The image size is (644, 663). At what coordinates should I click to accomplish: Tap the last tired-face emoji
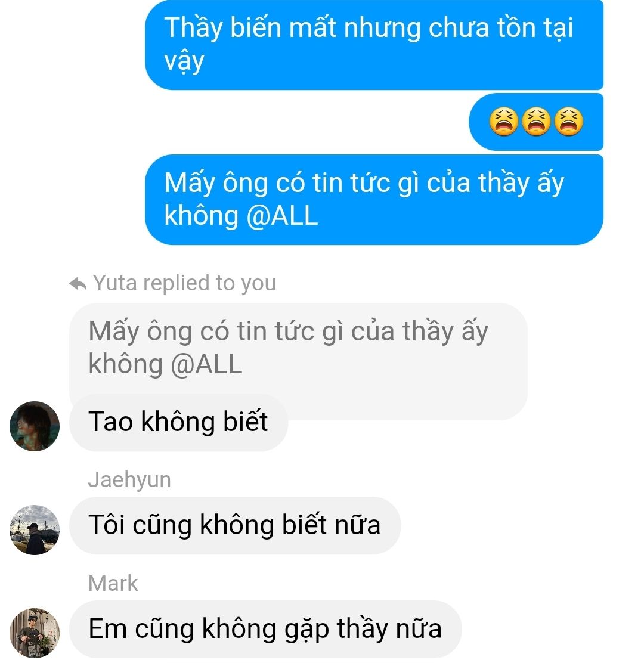[x=569, y=122]
